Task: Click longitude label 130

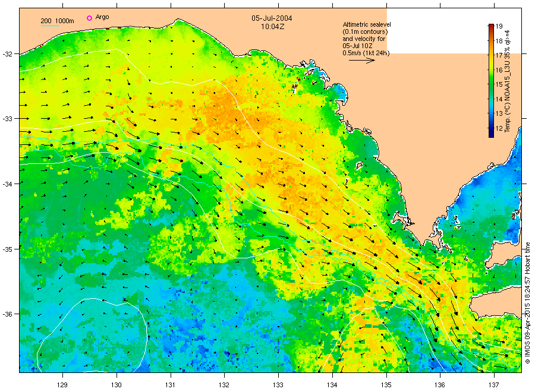Action: tap(117, 385)
